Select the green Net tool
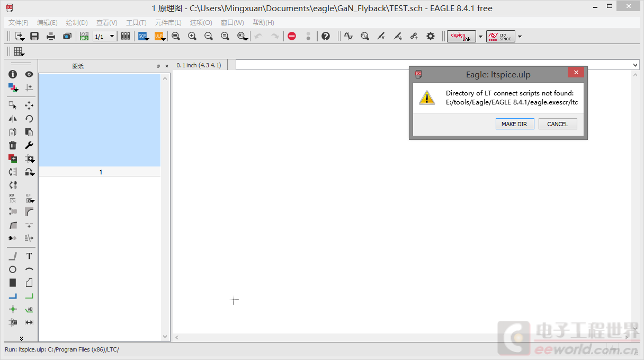The height and width of the screenshot is (360, 644). pyautogui.click(x=29, y=296)
